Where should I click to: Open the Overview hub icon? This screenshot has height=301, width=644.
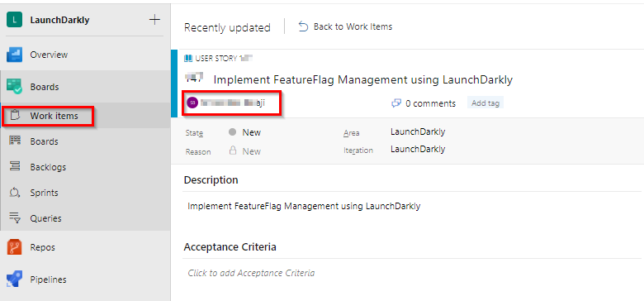[x=14, y=55]
